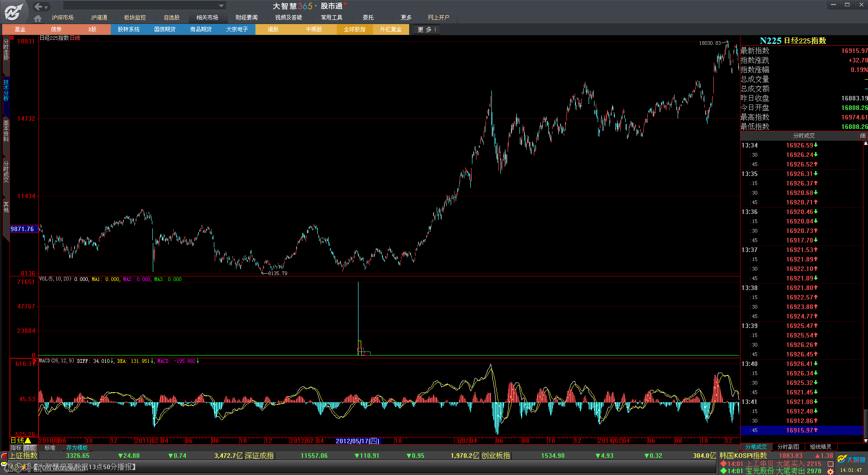Select the 全球股指 tab

click(x=355, y=29)
